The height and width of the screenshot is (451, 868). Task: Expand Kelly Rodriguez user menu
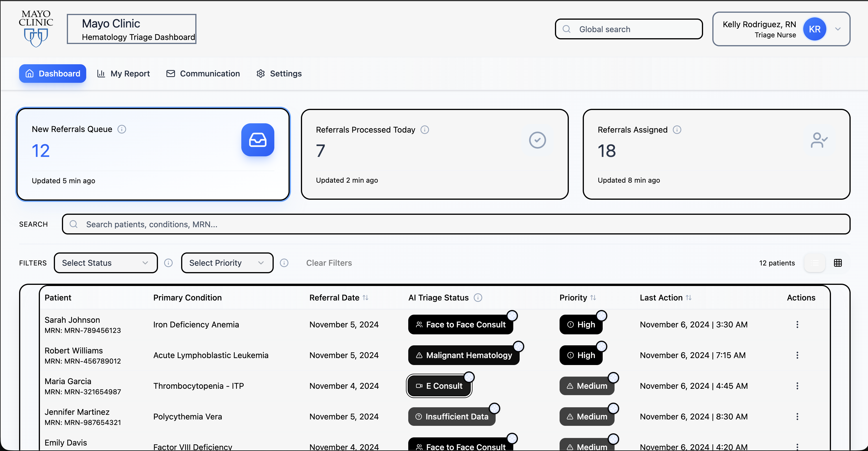pyautogui.click(x=838, y=29)
